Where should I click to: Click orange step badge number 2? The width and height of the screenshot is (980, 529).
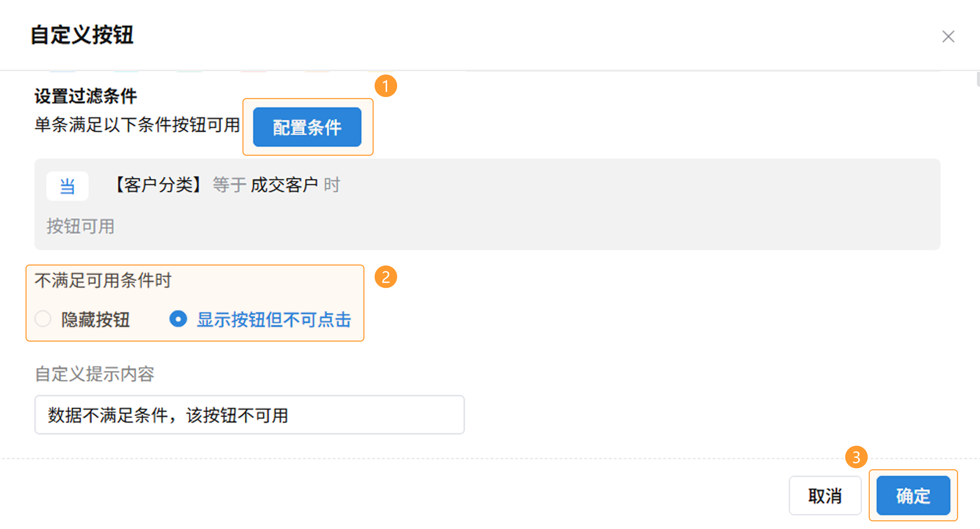[x=386, y=277]
